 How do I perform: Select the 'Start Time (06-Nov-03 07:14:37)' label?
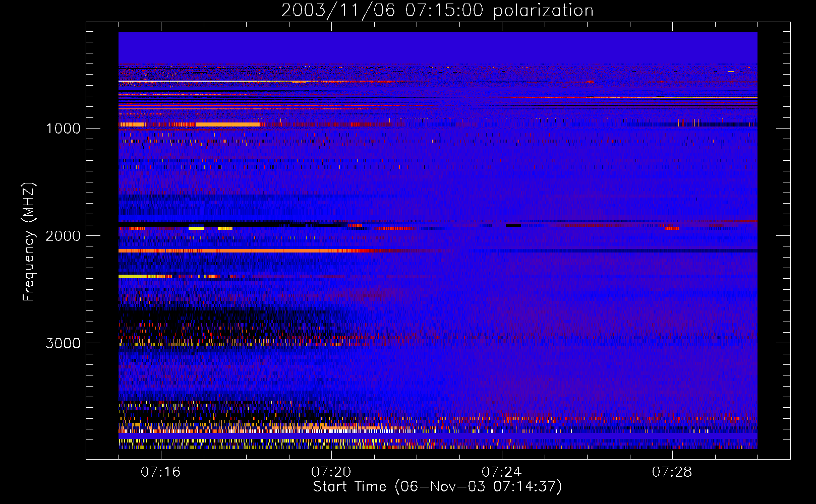coord(437,487)
